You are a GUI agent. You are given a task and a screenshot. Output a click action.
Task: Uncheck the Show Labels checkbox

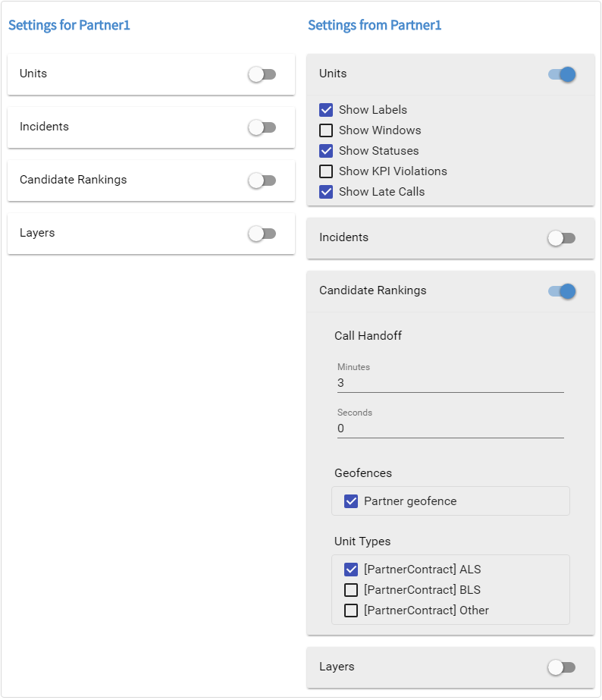[x=327, y=110]
